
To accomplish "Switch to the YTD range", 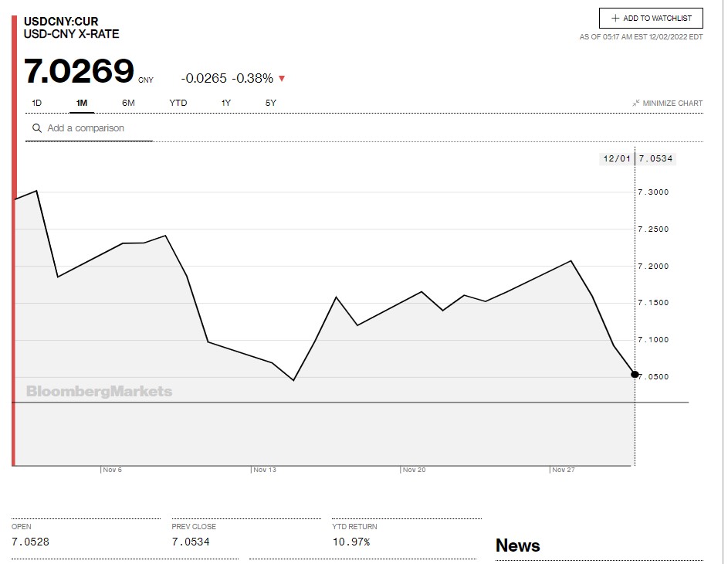I will [178, 103].
